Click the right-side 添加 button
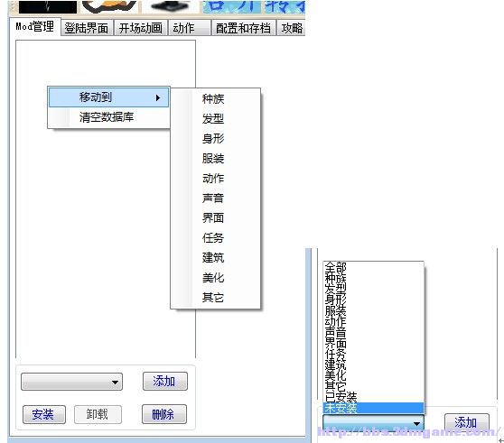The height and width of the screenshot is (443, 504). [x=467, y=422]
